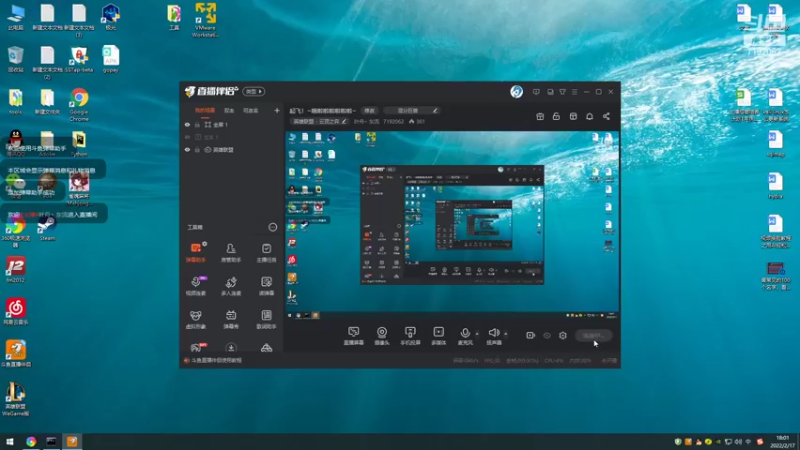This screenshot has width=800, height=450.
Task: Add a new scene with plus button
Action: pos(277,110)
